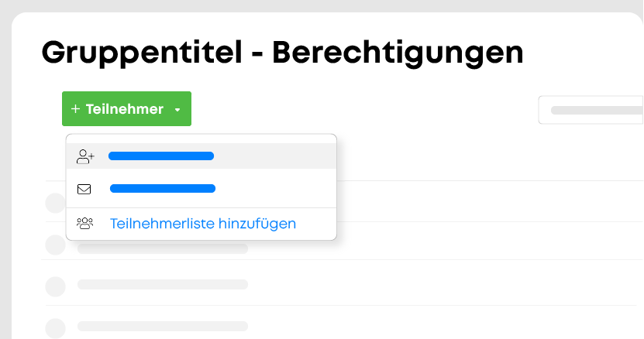The width and height of the screenshot is (644, 339).
Task: Click the bottom row grey name placeholder
Action: click(x=163, y=327)
